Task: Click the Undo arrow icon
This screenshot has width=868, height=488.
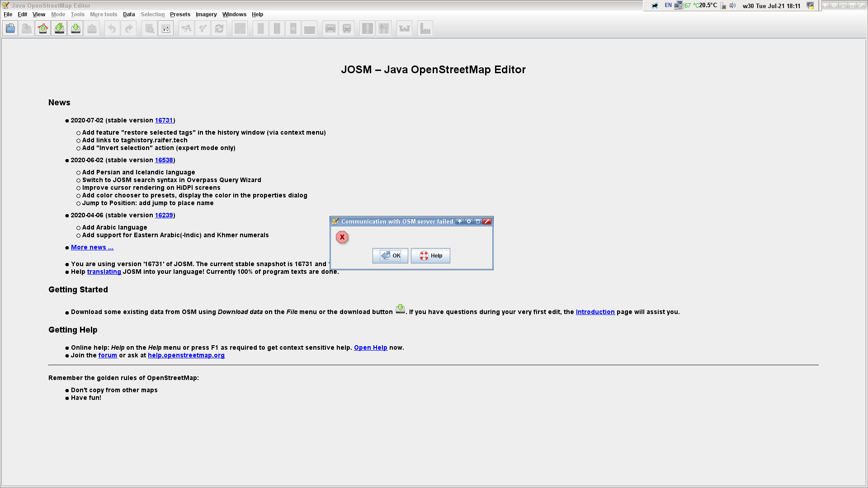Action: click(x=112, y=28)
